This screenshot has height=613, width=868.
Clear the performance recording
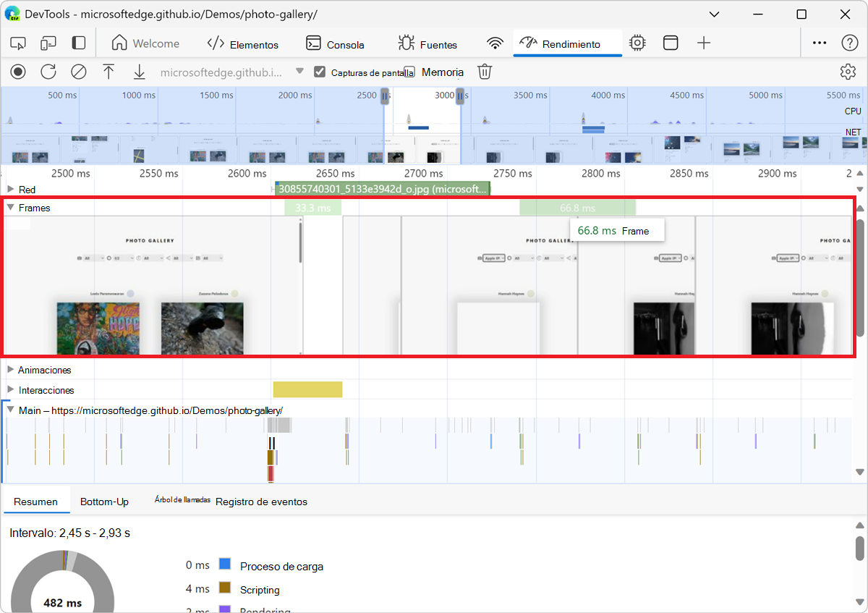click(x=78, y=72)
